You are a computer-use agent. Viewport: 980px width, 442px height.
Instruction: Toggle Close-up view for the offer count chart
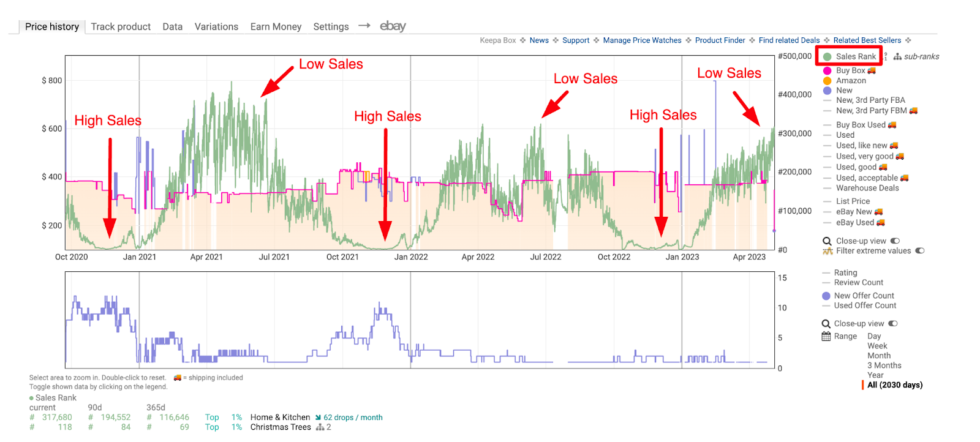tap(893, 324)
